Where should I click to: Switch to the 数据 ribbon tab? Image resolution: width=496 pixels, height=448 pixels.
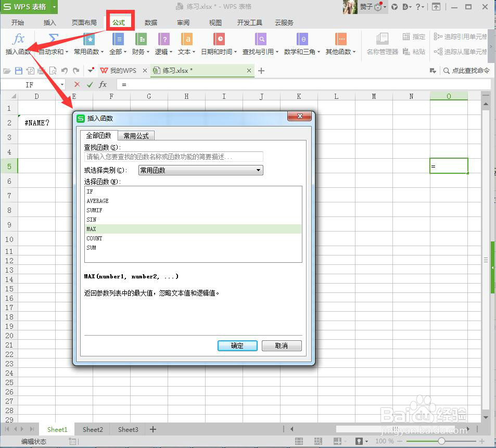click(151, 22)
